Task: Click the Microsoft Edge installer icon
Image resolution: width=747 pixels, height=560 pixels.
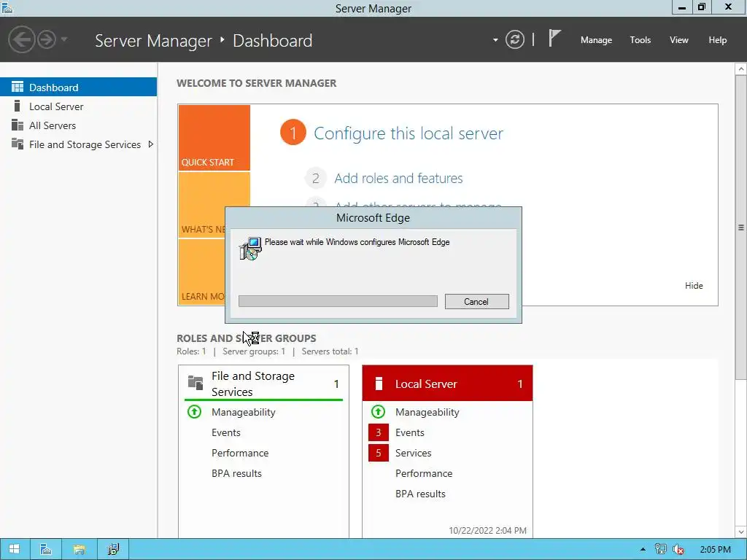Action: point(251,248)
